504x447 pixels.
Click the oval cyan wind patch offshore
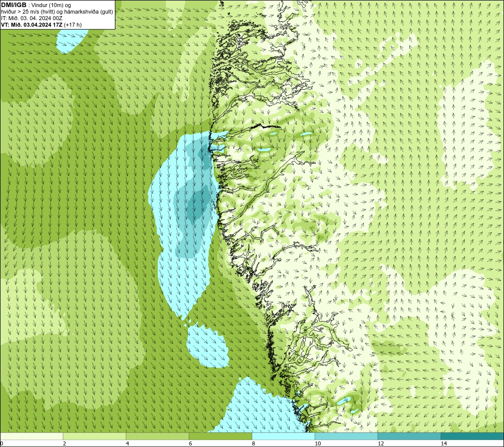coord(208,346)
